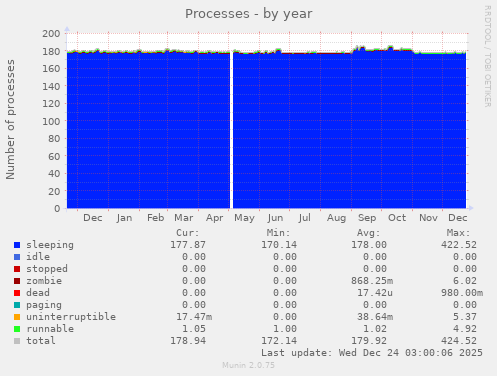Click the total legend color swatch

[x=17, y=341]
